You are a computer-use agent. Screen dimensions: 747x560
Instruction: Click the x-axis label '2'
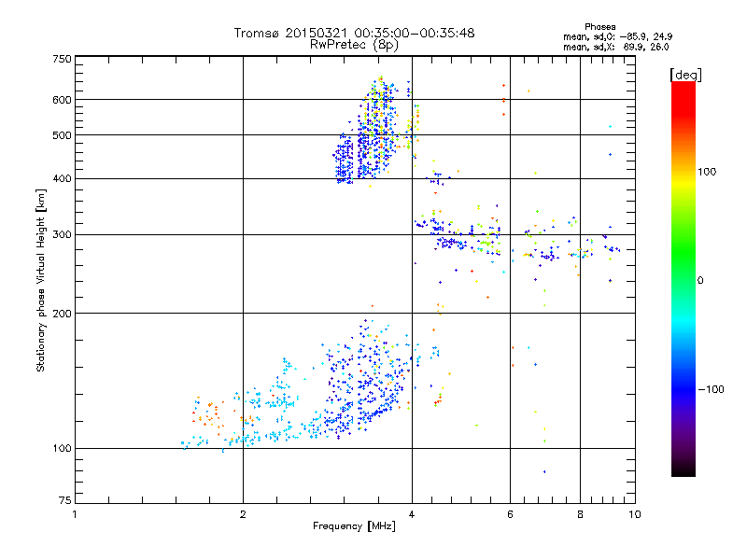[243, 514]
